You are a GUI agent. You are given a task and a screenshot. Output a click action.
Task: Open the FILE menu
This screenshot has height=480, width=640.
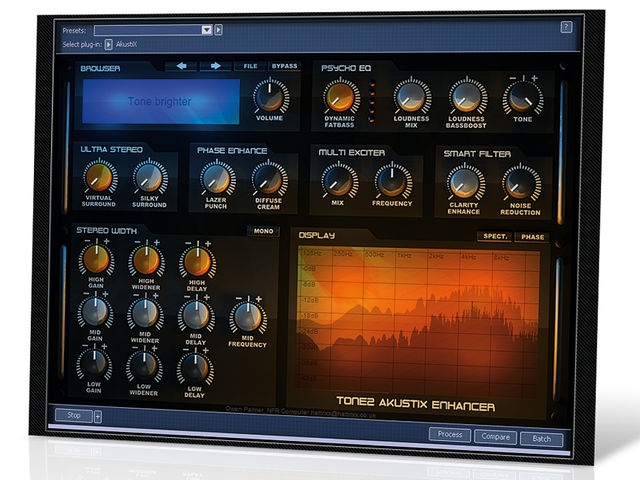[250, 66]
